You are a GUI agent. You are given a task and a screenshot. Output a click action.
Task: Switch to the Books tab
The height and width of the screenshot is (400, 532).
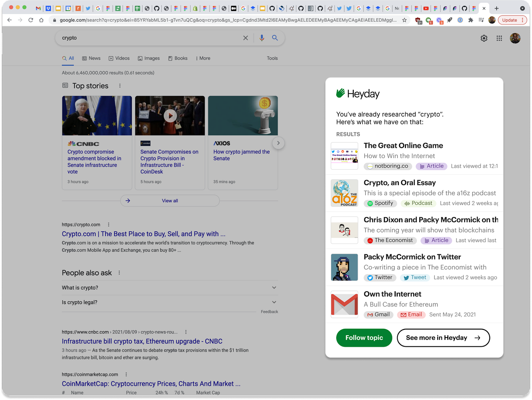pos(178,58)
